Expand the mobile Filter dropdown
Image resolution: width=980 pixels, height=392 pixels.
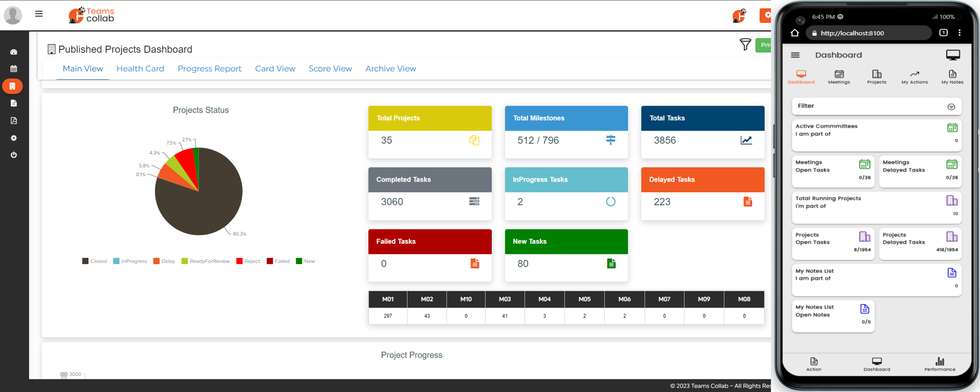(x=951, y=107)
